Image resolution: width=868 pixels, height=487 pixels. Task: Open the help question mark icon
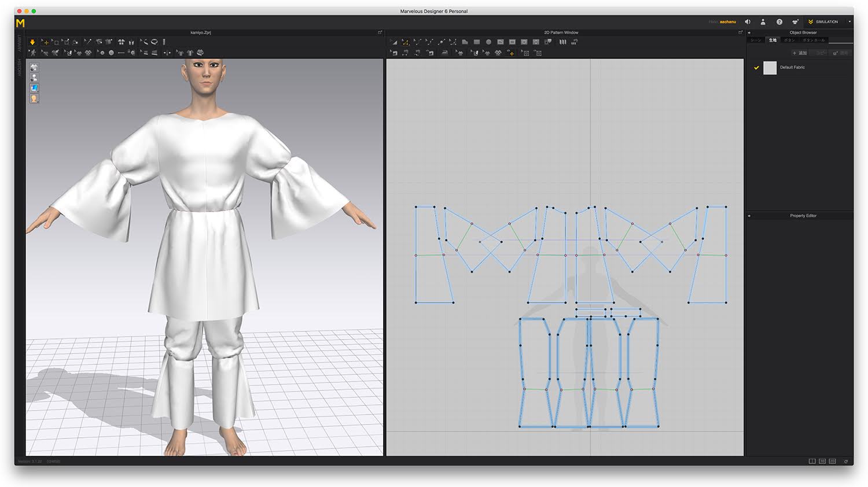tap(779, 22)
